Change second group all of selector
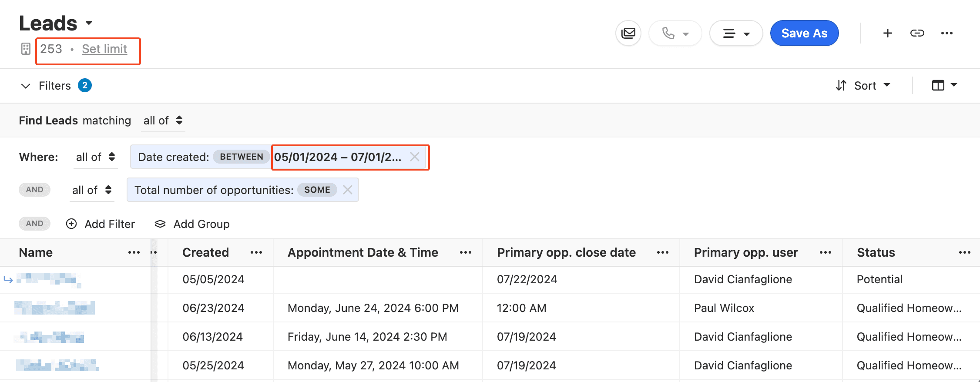This screenshot has width=980, height=382. tap(92, 190)
